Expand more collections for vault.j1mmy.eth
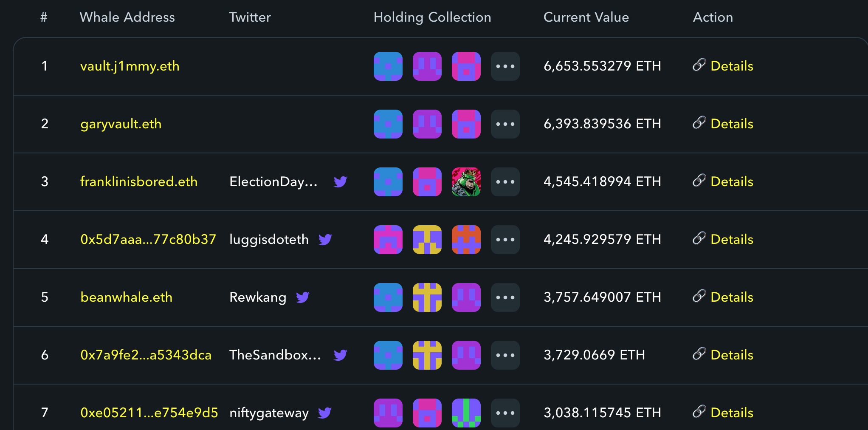868x430 pixels. pos(505,66)
